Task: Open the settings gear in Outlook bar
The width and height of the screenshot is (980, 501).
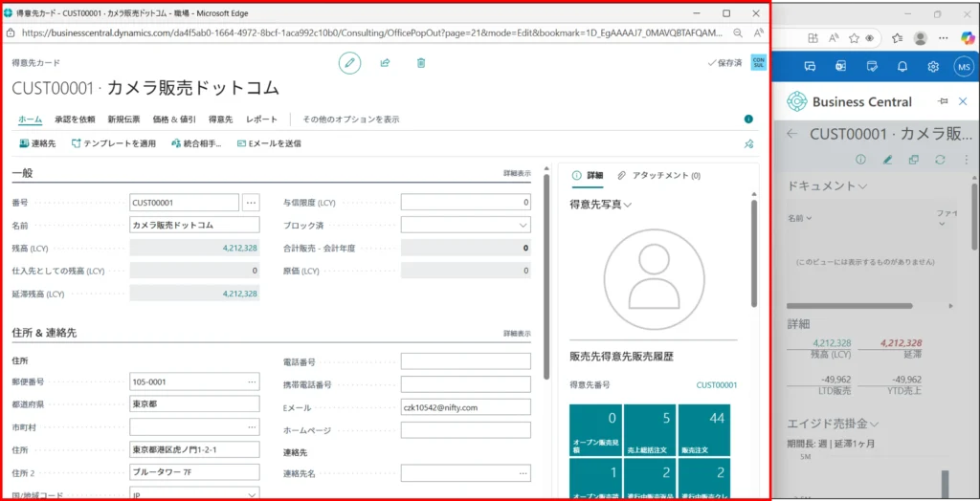Action: pos(933,67)
